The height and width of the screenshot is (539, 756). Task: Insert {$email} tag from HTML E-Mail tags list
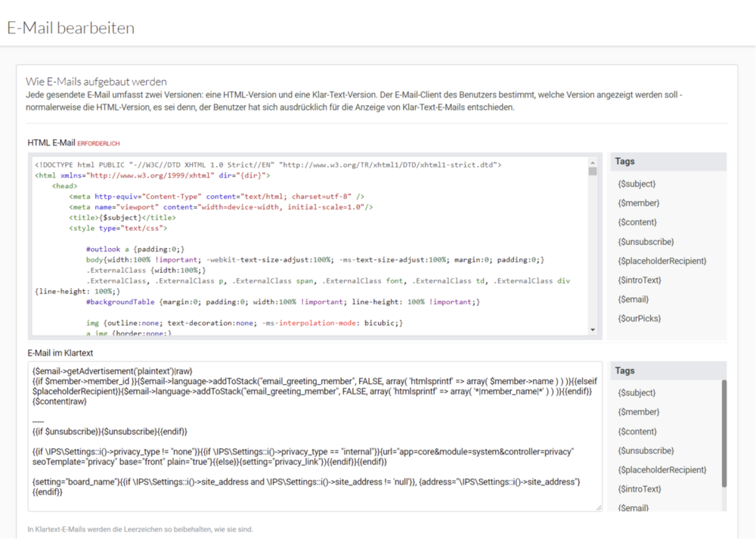tap(633, 299)
